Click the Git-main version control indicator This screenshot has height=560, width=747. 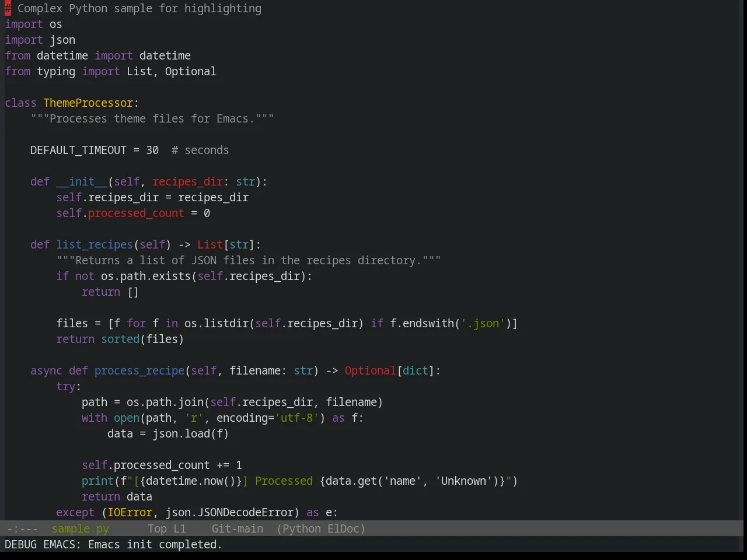pos(237,528)
